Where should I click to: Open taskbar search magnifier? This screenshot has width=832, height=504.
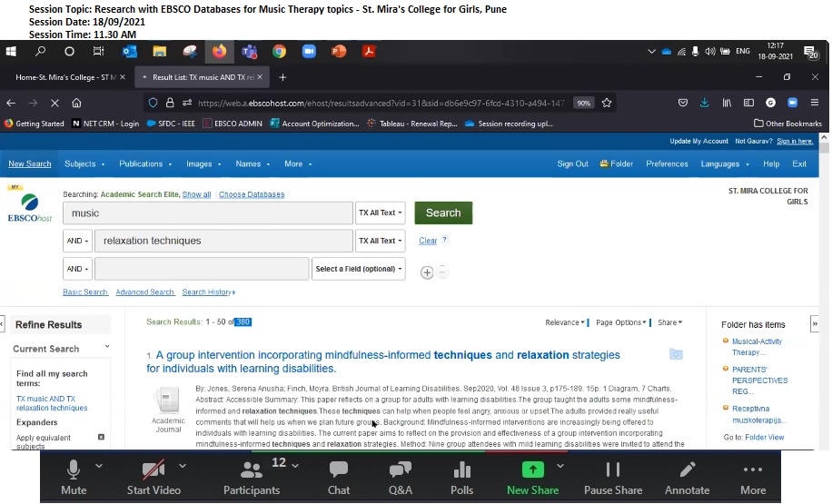(x=40, y=52)
